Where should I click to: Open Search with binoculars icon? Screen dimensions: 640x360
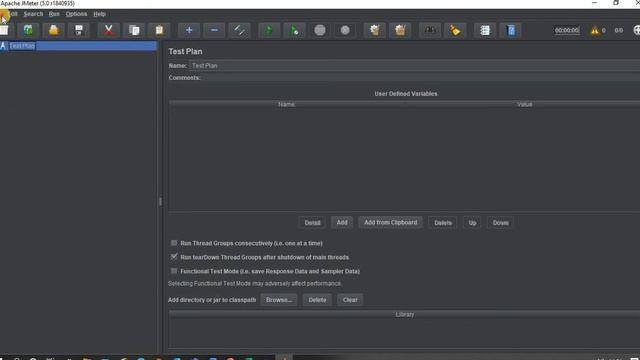coord(430,30)
